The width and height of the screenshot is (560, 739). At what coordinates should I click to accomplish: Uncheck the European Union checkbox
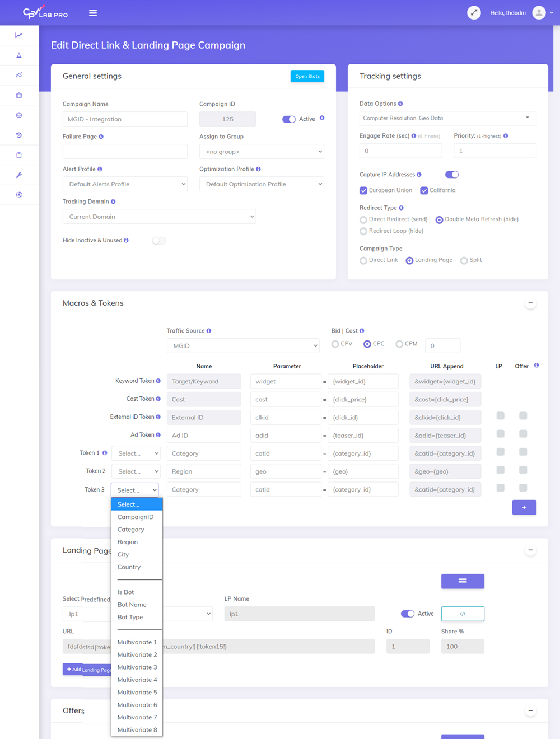point(363,191)
